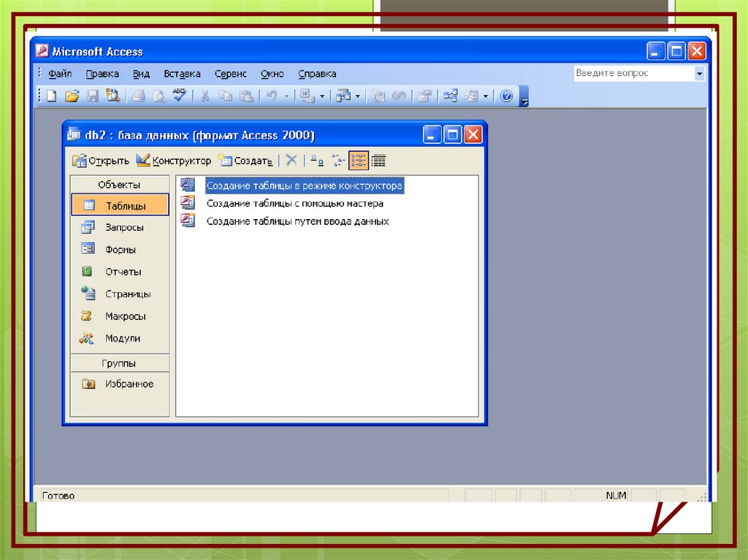
Task: Click the Analyze table icon
Action: 343,96
